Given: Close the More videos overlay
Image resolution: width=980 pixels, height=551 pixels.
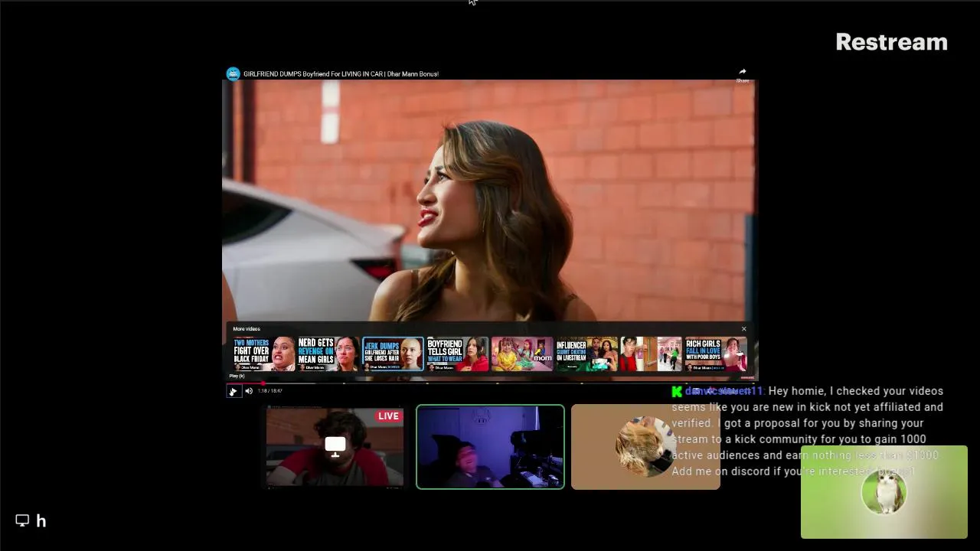Looking at the screenshot, I should click(743, 329).
